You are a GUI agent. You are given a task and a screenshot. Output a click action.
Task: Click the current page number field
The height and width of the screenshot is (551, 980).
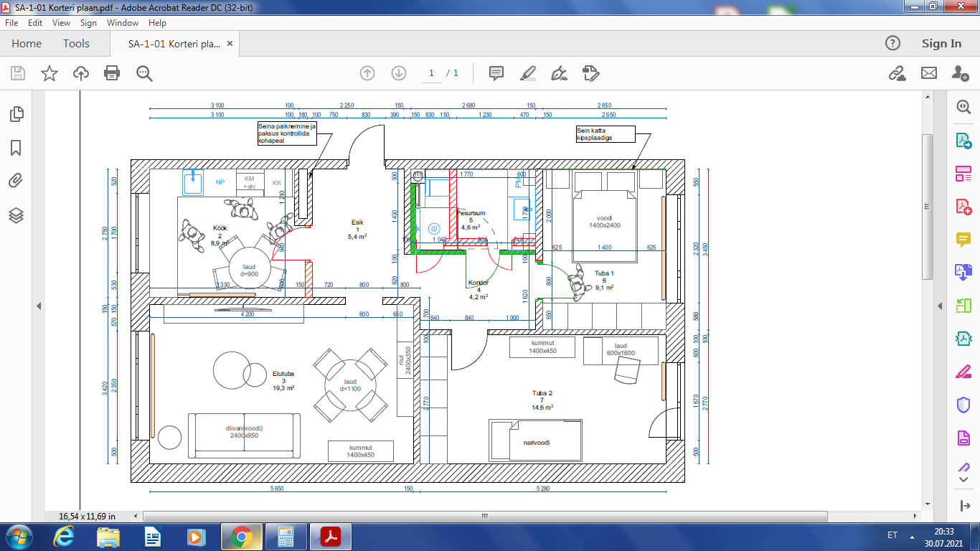click(x=431, y=73)
